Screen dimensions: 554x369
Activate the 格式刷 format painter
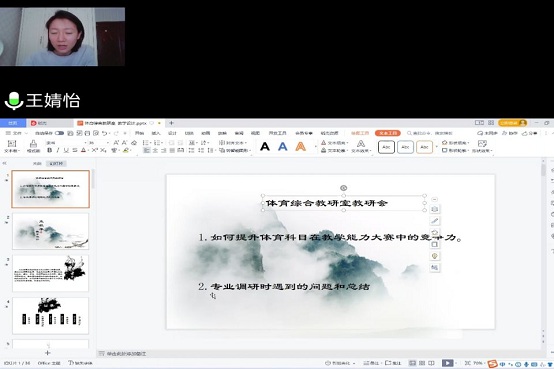pyautogui.click(x=33, y=146)
